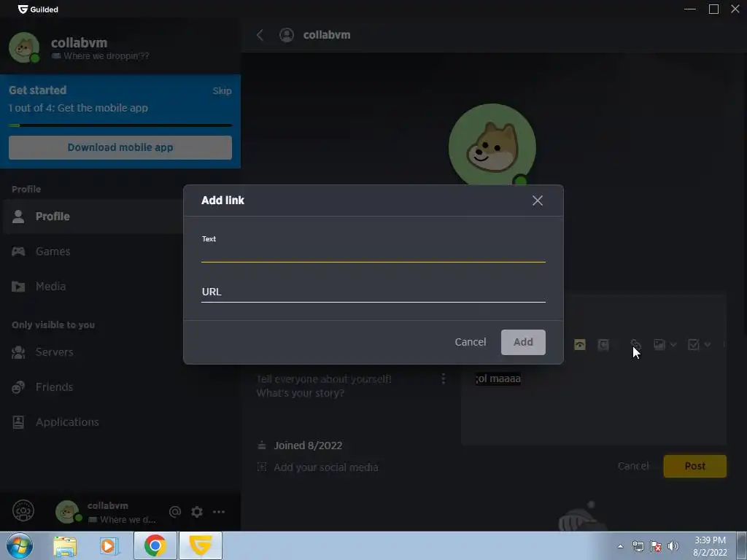Click the Applications clipboard icon

click(18, 422)
